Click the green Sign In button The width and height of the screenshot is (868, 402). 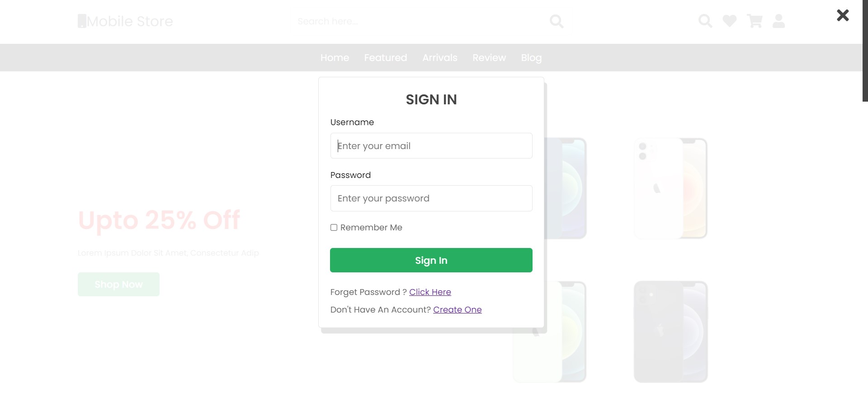(431, 260)
